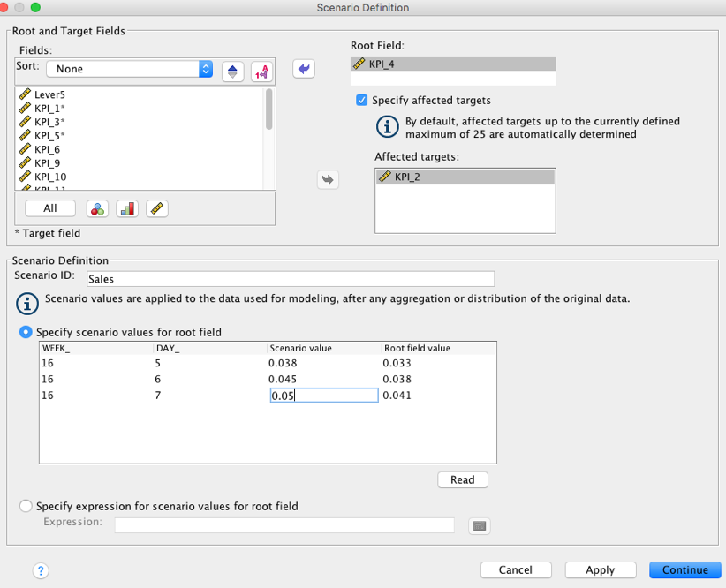
Task: Open the Sort dropdown set to None
Action: click(x=129, y=69)
